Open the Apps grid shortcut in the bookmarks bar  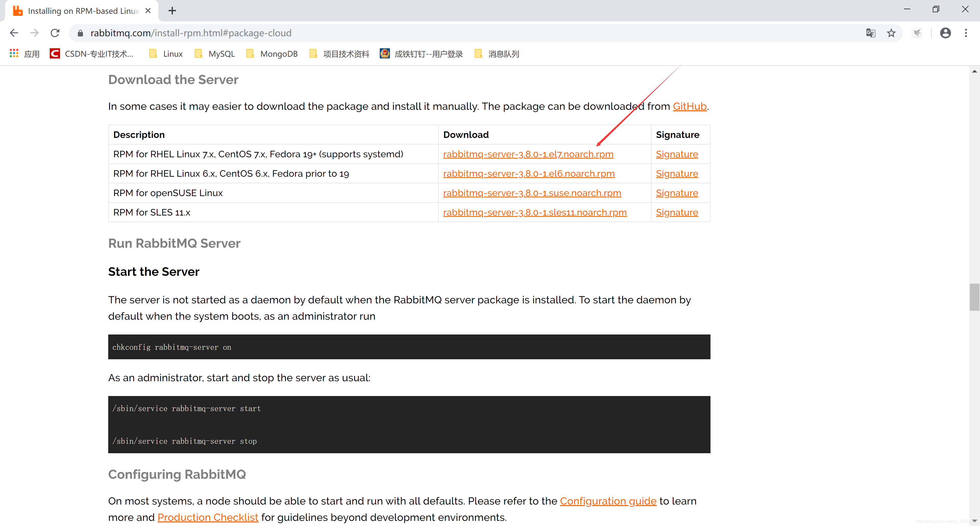tap(14, 54)
